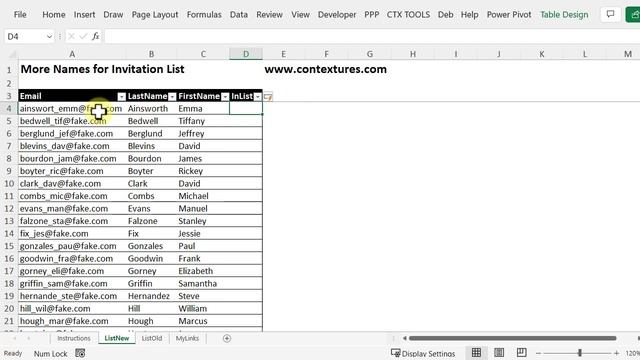Viewport: 640px width, 360px height.
Task: Open the Insert ribbon tab
Action: click(x=84, y=15)
